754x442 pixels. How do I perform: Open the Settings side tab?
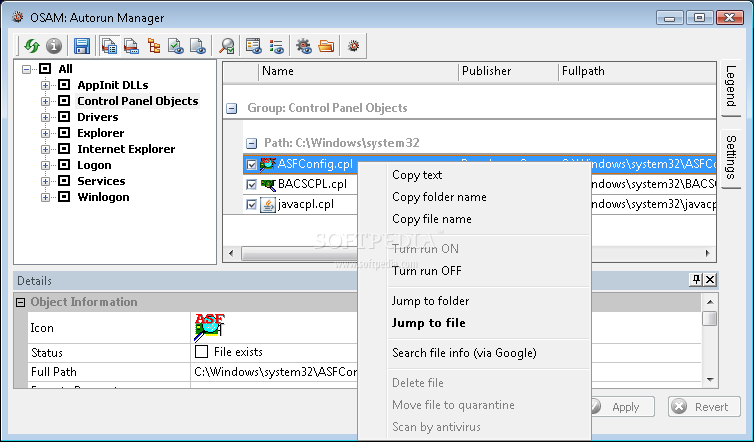click(x=730, y=158)
